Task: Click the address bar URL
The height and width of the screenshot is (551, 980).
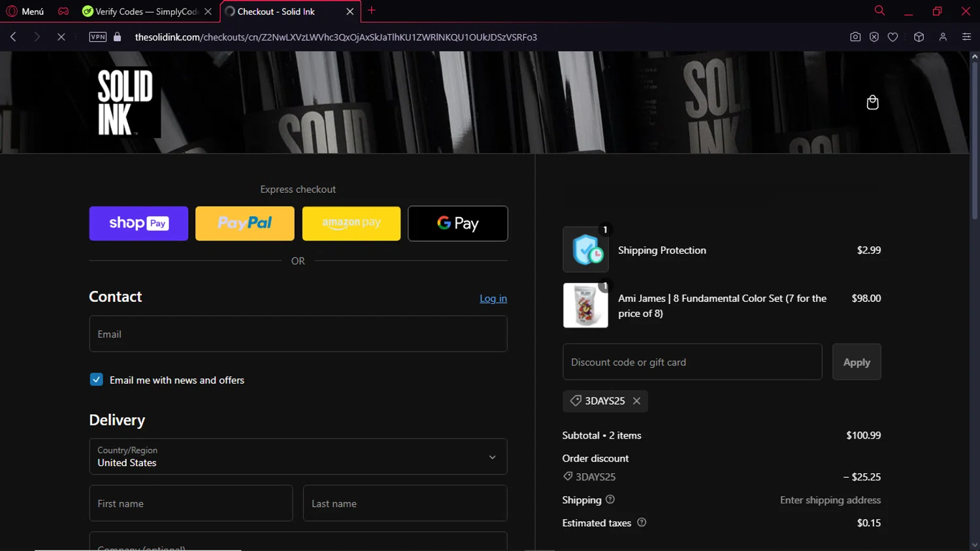Action: pos(336,37)
